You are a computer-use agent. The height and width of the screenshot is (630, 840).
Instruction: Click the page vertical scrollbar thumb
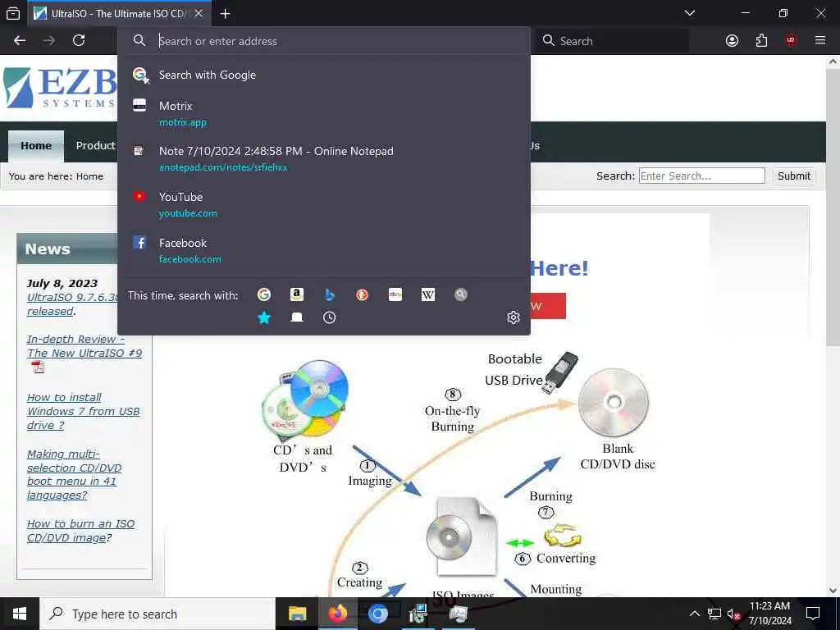(x=833, y=206)
